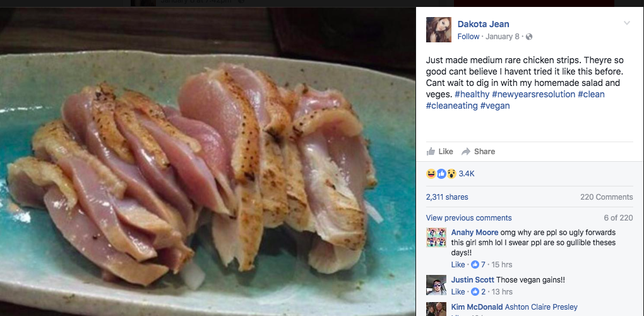Screen dimensions: 644x316
Task: Click the Wow reaction emoji
Action: 451,173
